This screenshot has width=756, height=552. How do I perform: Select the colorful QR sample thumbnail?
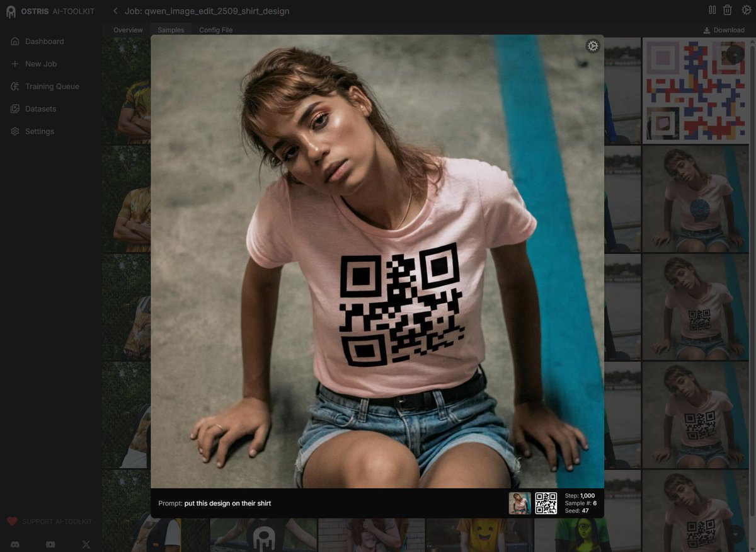point(696,91)
